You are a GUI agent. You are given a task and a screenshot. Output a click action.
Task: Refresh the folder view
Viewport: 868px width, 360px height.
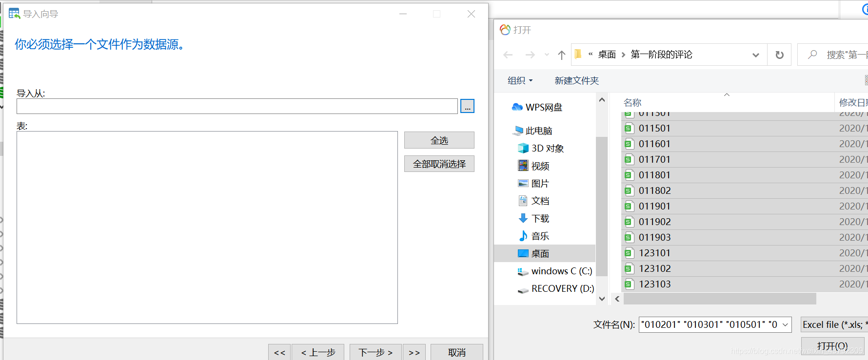779,55
